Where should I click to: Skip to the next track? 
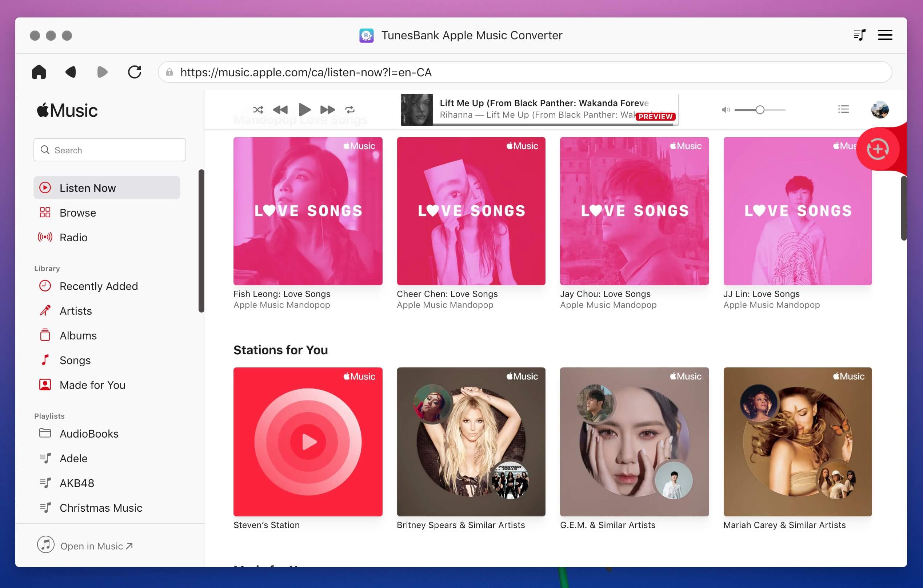(x=327, y=110)
